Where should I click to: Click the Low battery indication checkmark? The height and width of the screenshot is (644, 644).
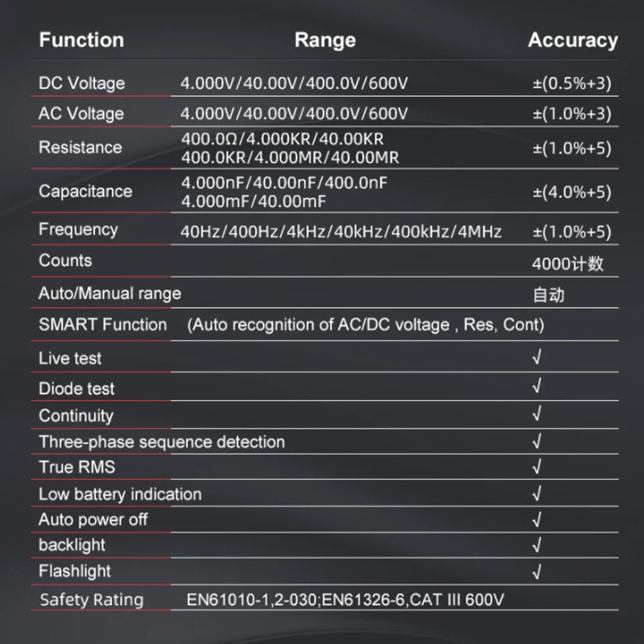point(537,493)
